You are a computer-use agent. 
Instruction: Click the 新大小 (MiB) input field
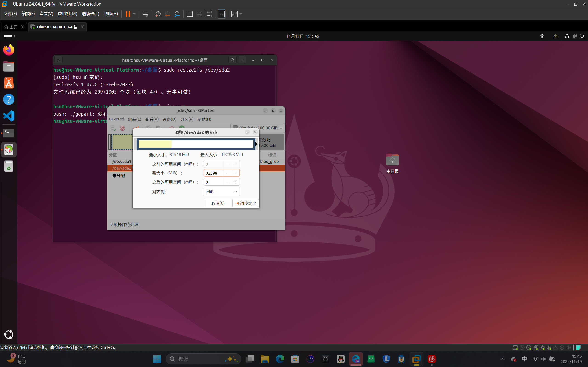(x=213, y=173)
